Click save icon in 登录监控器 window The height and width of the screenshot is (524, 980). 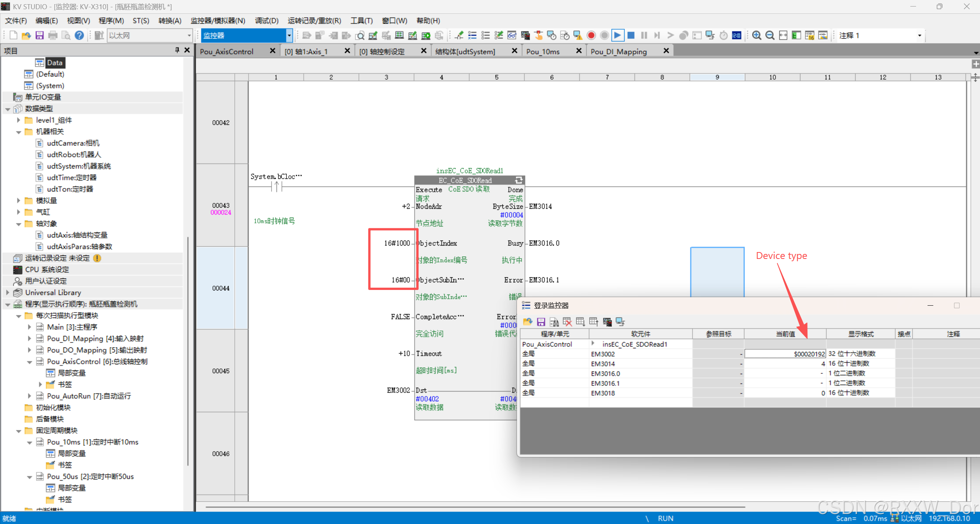541,322
